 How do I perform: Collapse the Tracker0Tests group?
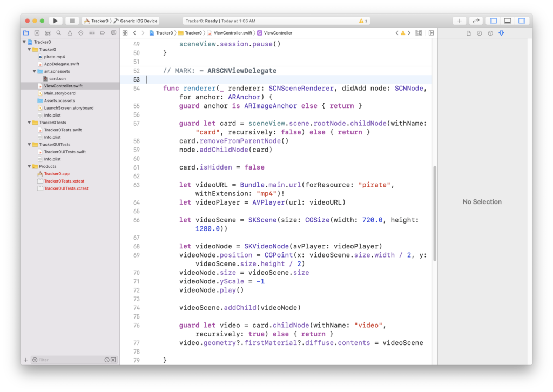pos(29,123)
